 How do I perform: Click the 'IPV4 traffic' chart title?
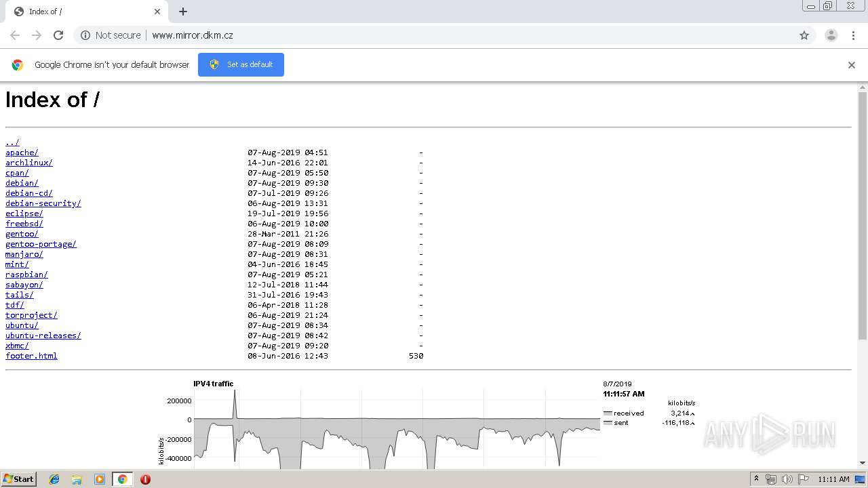(x=213, y=384)
